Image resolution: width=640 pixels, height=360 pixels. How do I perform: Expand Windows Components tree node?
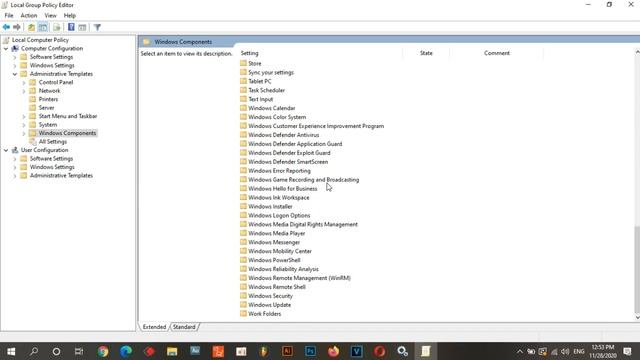pos(24,133)
